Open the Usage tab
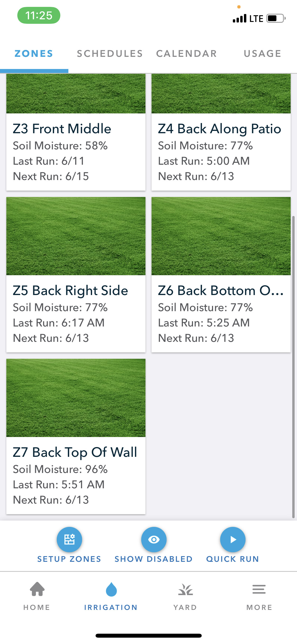 click(x=262, y=54)
